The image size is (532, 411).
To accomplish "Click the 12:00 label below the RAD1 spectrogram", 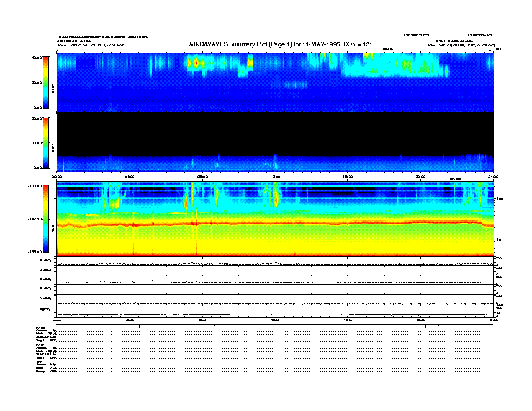I will [x=275, y=177].
